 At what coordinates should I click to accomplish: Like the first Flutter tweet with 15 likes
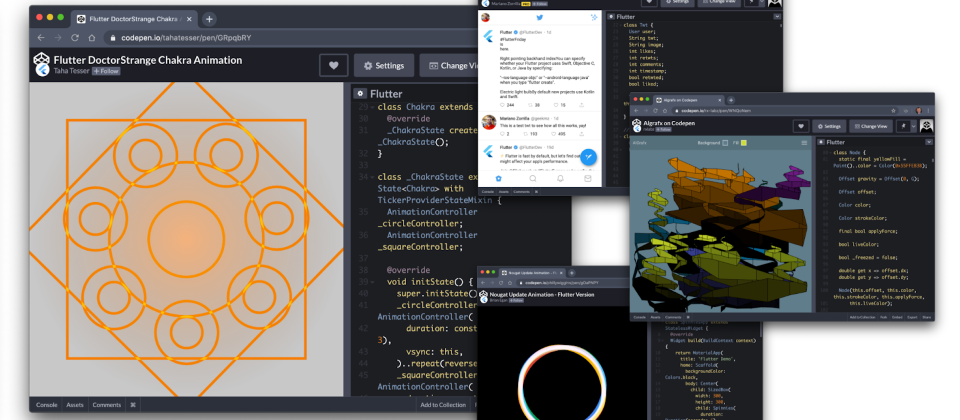pyautogui.click(x=556, y=105)
